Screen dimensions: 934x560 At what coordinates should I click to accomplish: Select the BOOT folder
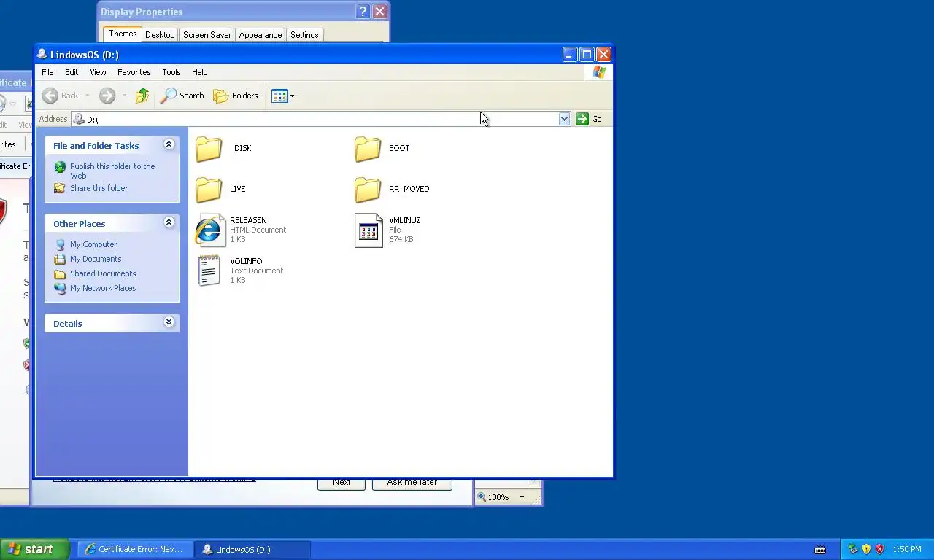(x=382, y=148)
